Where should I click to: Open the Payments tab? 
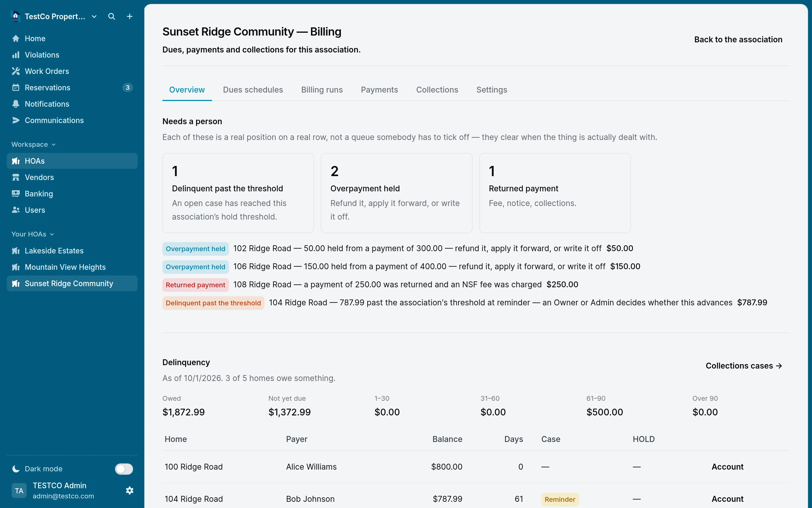pyautogui.click(x=379, y=90)
